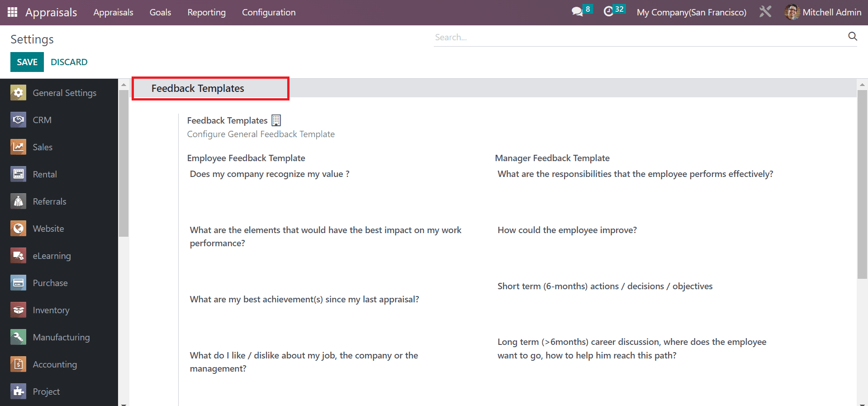Screen dimensions: 868x406
Task: Click 'What do I like / dislike' question
Action: point(304,362)
